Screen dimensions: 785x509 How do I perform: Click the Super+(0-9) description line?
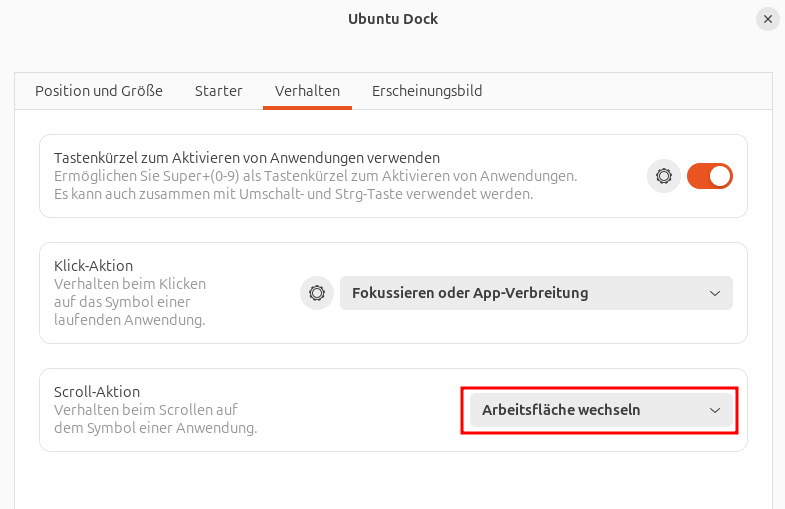(x=315, y=176)
